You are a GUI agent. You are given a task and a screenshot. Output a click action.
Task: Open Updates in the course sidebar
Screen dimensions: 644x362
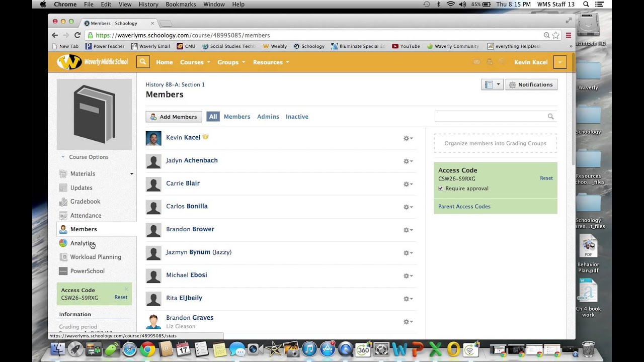pos(81,188)
